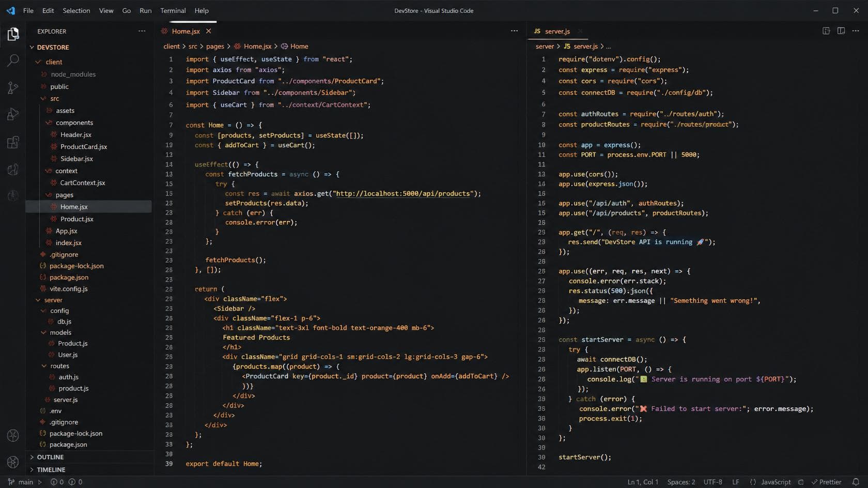The image size is (868, 488).
Task: Click the localhost:5000/api/products URL link
Action: tap(403, 193)
